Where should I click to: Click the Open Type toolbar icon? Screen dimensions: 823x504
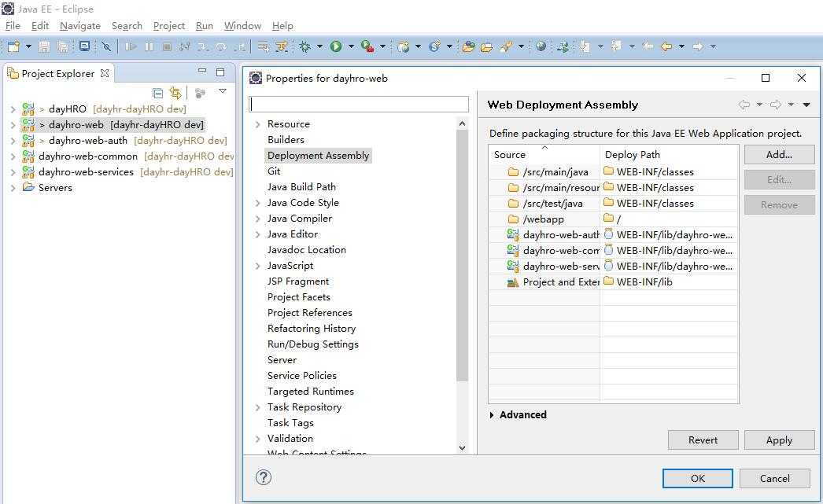click(x=468, y=46)
